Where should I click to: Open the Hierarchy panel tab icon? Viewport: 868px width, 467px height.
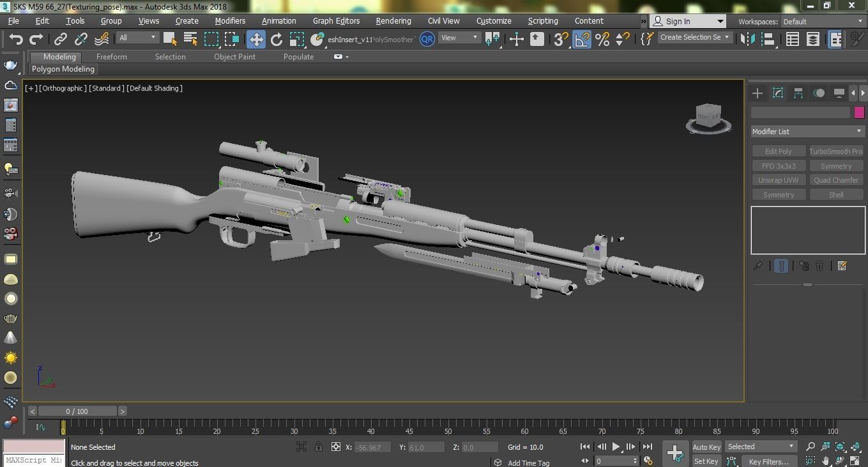click(x=798, y=93)
